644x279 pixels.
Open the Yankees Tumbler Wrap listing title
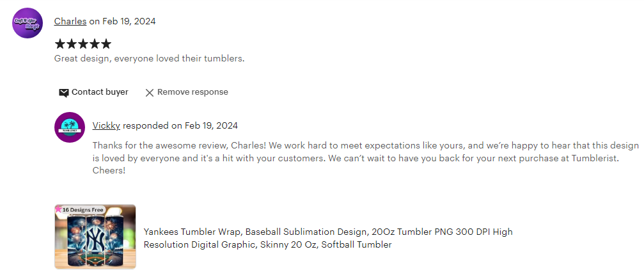(327, 238)
